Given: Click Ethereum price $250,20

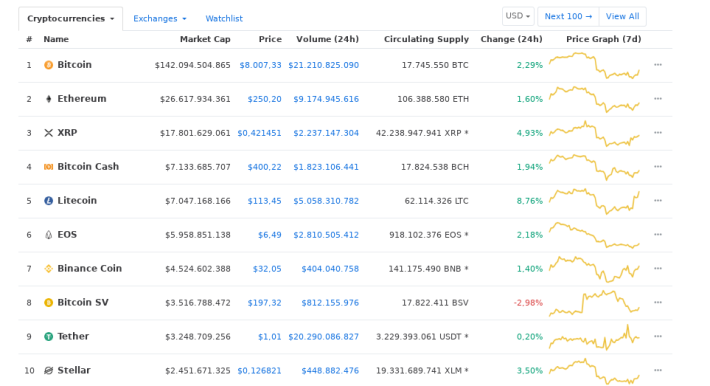Looking at the screenshot, I should point(264,99).
